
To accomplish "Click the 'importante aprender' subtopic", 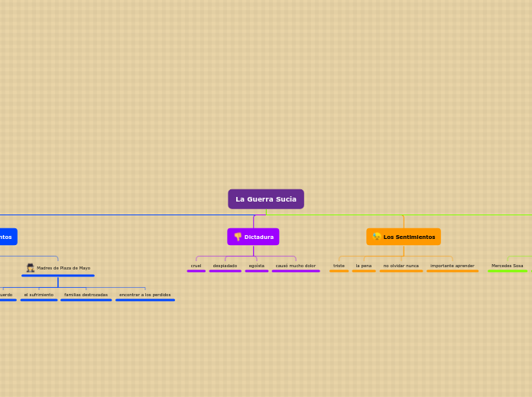I will [x=453, y=266].
